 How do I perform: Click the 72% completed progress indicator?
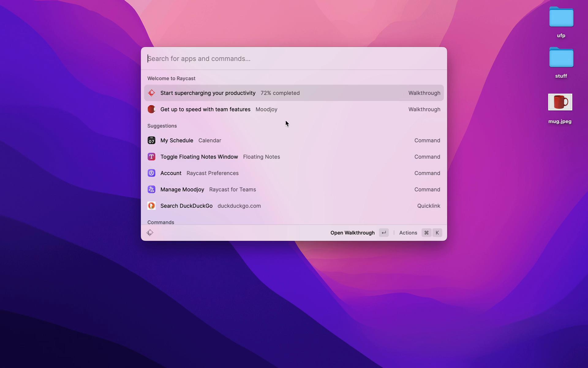[279, 93]
